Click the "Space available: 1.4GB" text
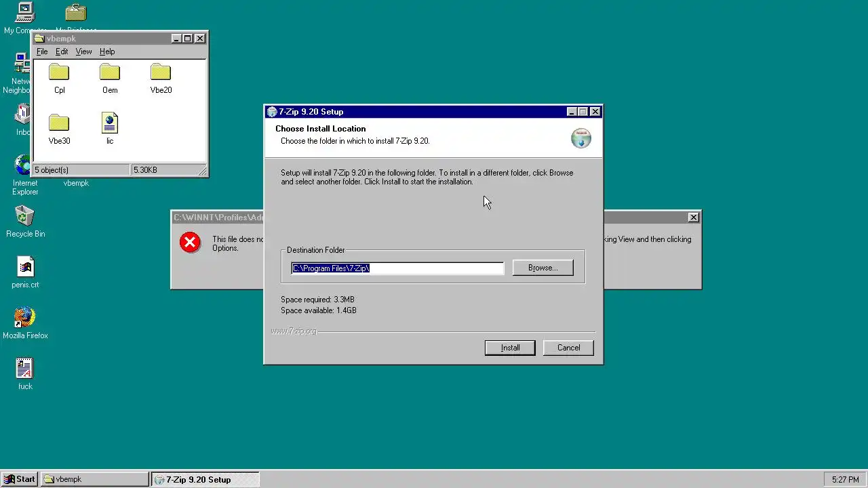 tap(319, 310)
